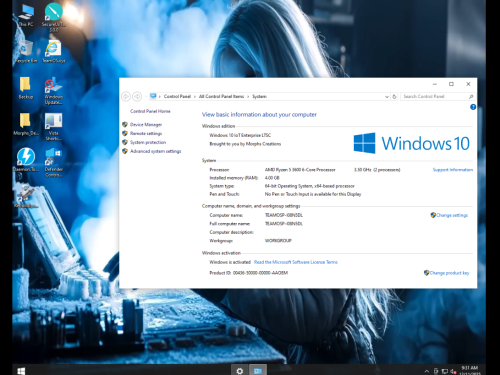Open the Backup folder on desktop
Image resolution: width=500 pixels, height=375 pixels.
[26, 88]
